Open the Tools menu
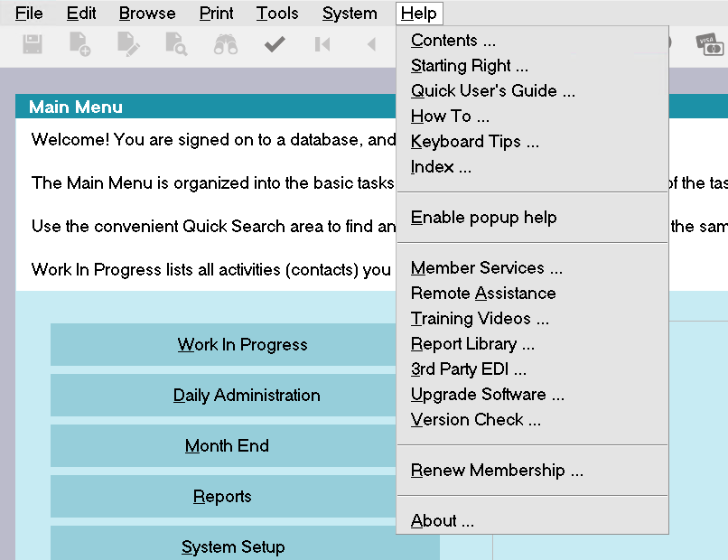Screen dimensions: 728x560 pyautogui.click(x=277, y=13)
